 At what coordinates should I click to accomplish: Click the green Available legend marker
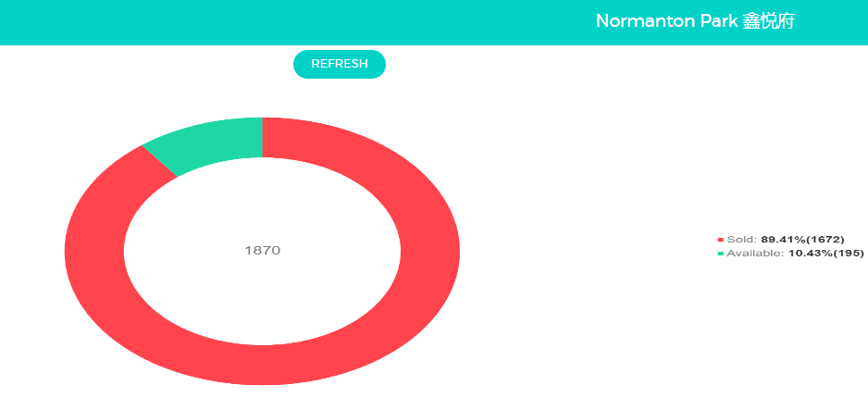pyautogui.click(x=721, y=254)
